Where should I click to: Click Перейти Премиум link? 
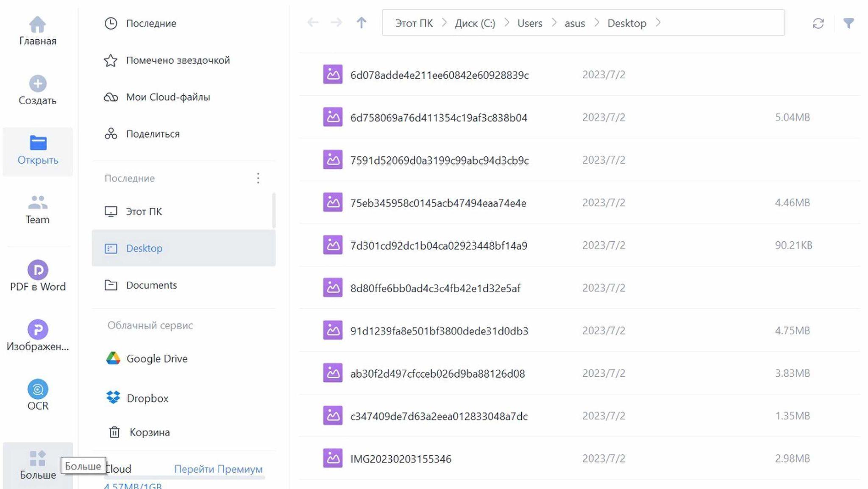coord(218,469)
